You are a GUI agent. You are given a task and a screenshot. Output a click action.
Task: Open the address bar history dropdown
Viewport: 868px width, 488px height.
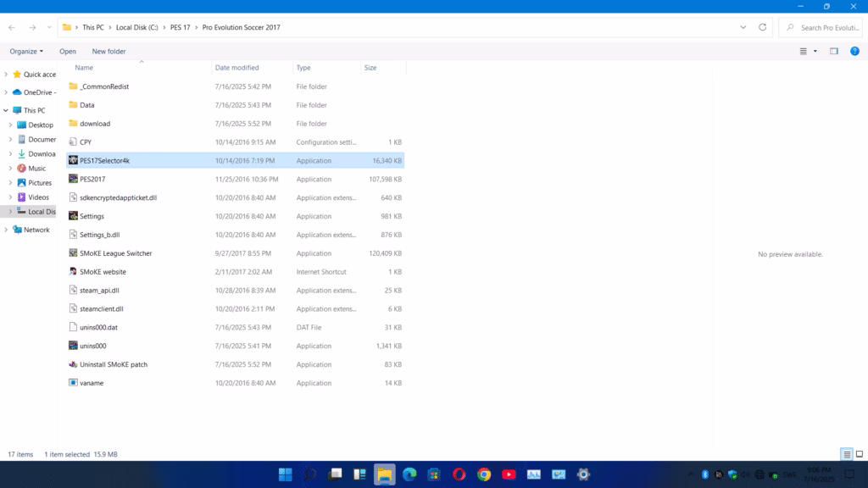(x=743, y=27)
